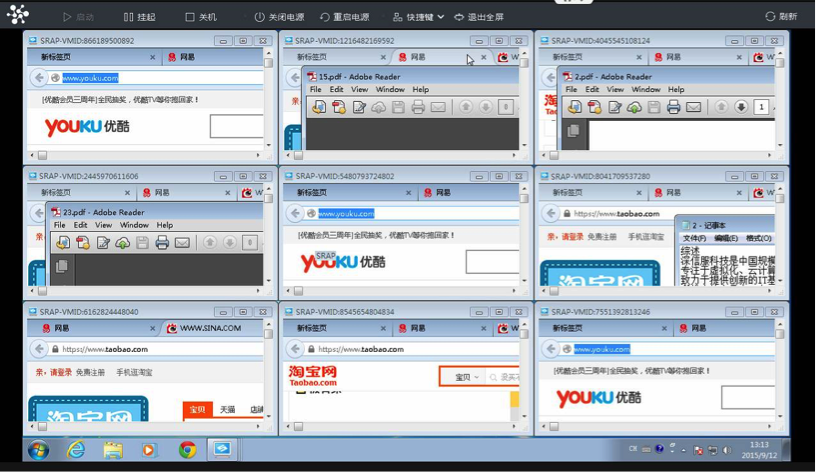Click the vertical scrollbar down arrow in VM 8545654804834
Screen dimensions: 816x472
point(524,416)
